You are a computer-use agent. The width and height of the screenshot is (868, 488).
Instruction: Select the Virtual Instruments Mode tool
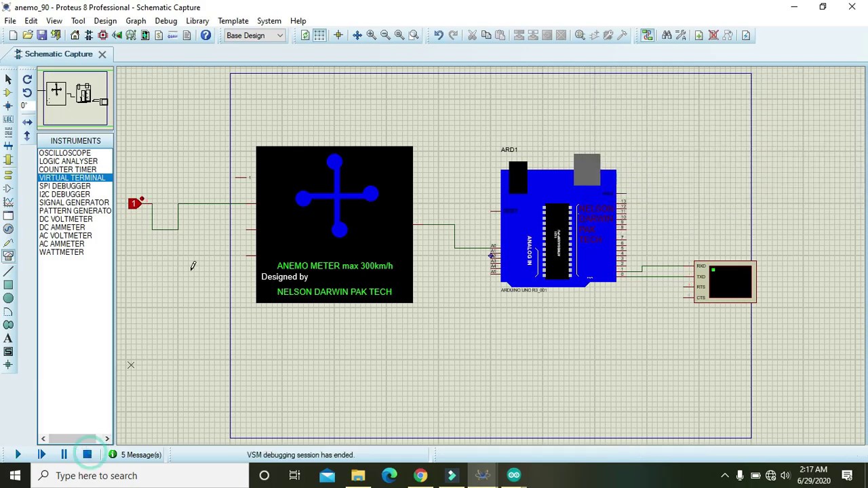8,256
